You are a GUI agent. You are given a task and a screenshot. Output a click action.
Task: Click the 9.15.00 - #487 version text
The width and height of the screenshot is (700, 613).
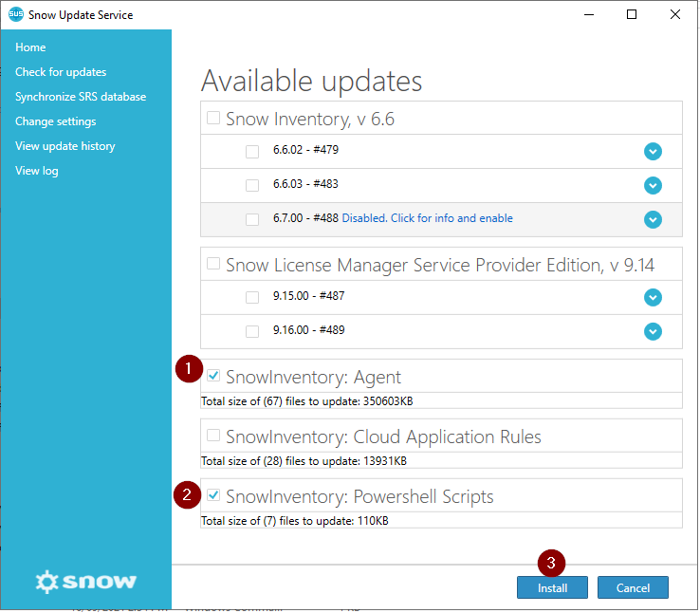point(309,295)
